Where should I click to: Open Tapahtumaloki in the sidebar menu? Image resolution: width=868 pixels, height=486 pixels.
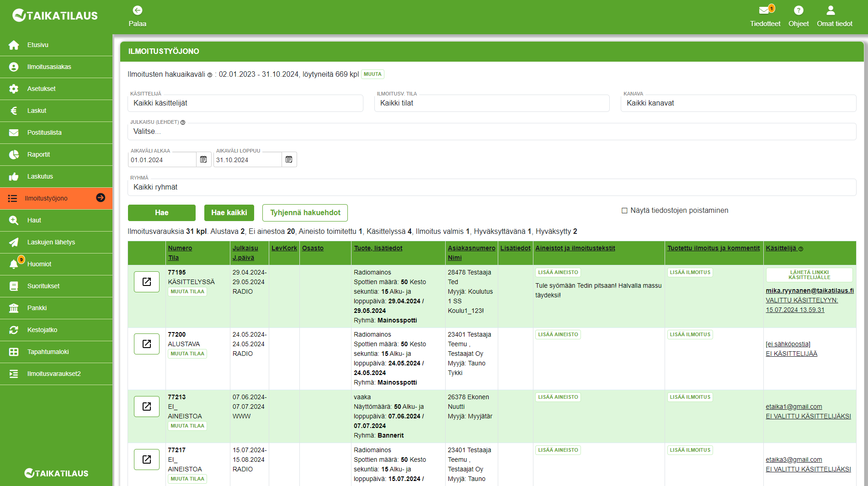56,352
